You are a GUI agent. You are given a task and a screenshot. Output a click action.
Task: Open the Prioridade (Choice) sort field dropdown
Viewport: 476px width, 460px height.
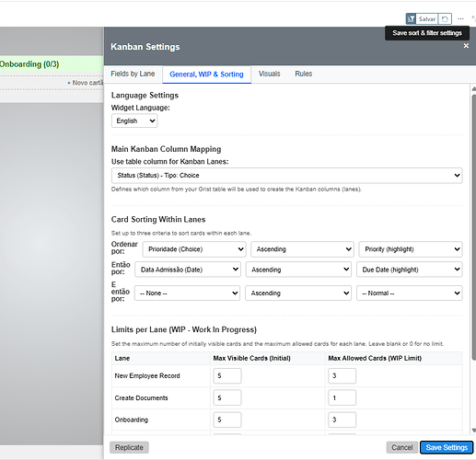click(x=194, y=249)
